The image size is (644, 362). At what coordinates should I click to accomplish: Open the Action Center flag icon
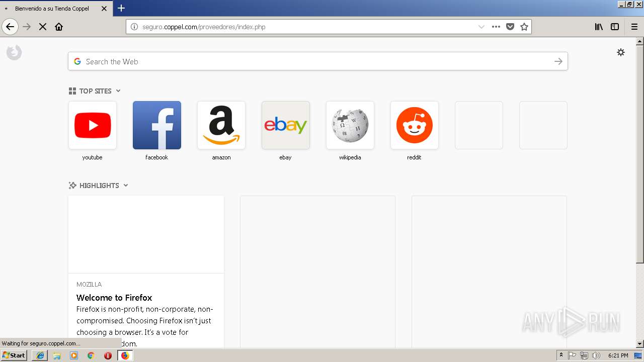point(572,355)
